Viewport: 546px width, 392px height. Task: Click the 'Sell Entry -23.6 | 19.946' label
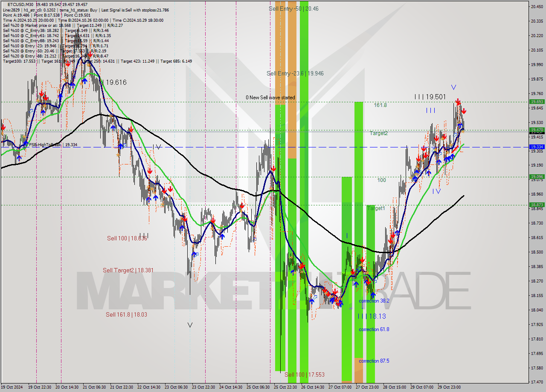[295, 73]
